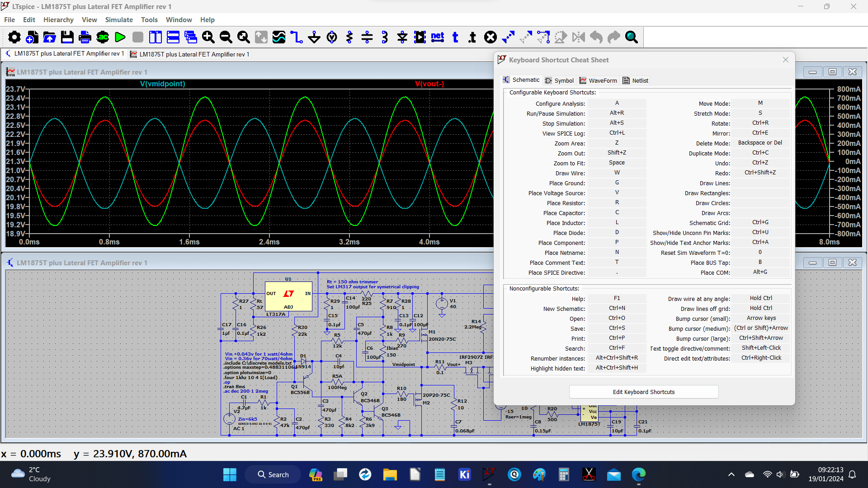Click the Edit Keyboard Shortcuts button
This screenshot has height=488, width=868.
(644, 392)
